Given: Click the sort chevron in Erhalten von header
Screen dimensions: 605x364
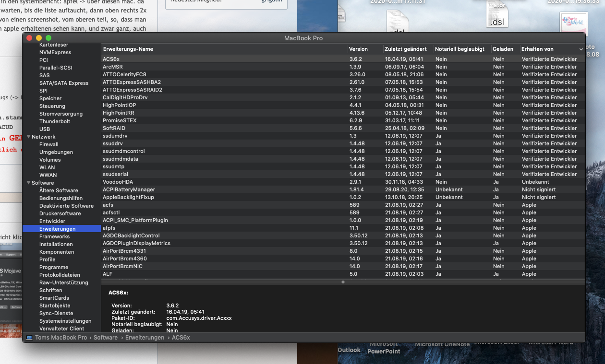Looking at the screenshot, I should point(581,49).
